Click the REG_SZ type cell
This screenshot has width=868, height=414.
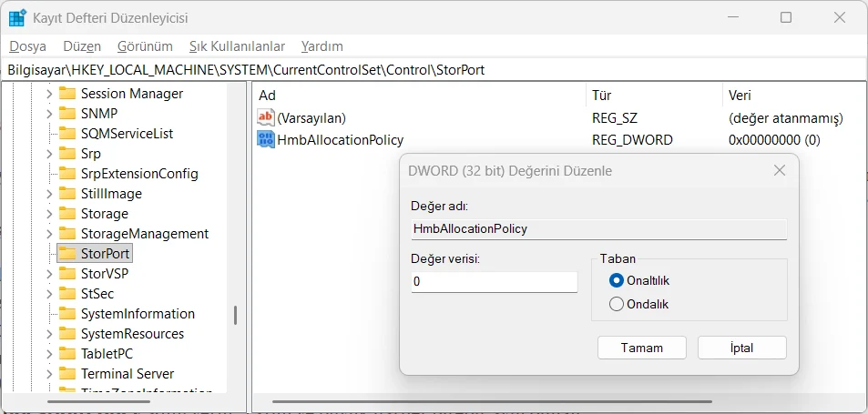615,117
